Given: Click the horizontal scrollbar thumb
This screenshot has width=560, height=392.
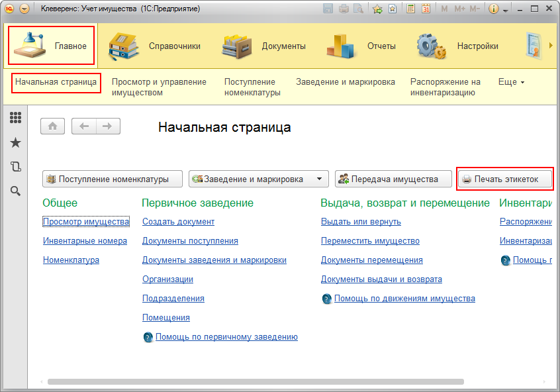Looking at the screenshot, I should (256, 381).
